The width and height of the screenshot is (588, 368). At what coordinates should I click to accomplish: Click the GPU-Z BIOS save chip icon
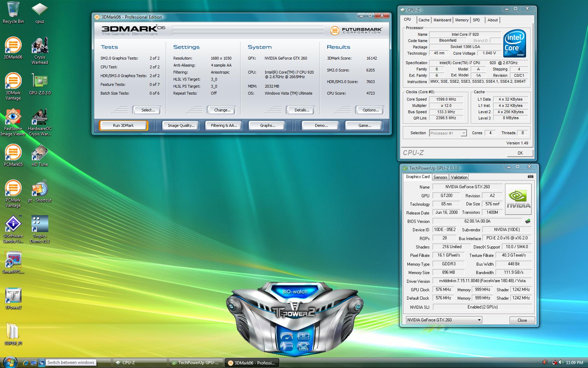coord(528,221)
